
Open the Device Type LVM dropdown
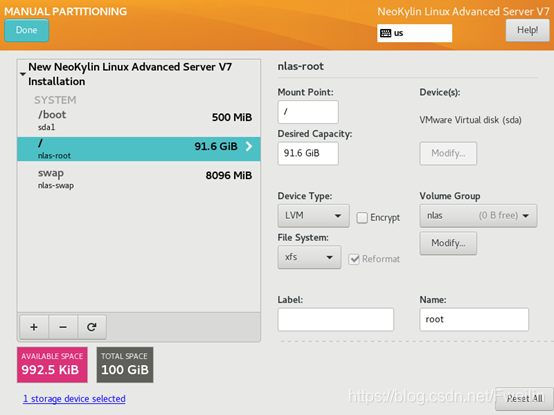[313, 215]
